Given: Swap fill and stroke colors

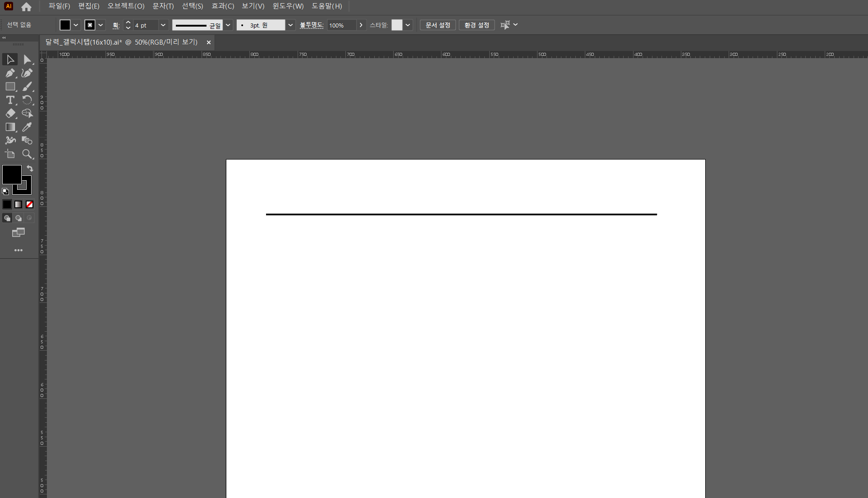Looking at the screenshot, I should click(30, 169).
